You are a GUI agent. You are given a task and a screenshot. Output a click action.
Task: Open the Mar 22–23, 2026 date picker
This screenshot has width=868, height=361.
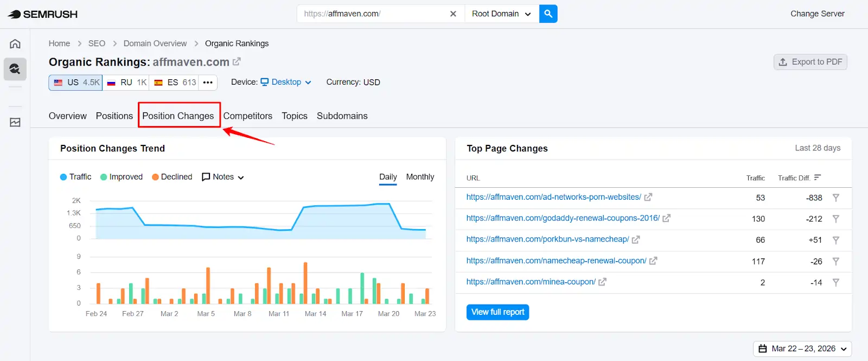click(x=802, y=349)
